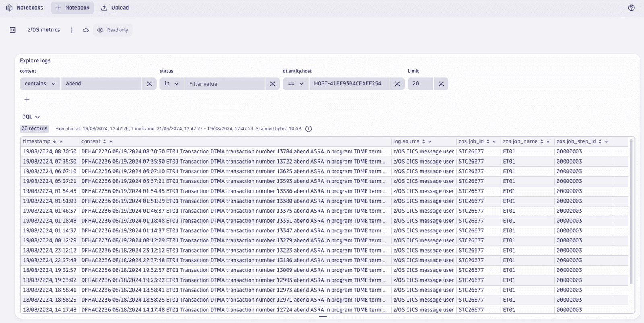Sort the content column

[105, 141]
